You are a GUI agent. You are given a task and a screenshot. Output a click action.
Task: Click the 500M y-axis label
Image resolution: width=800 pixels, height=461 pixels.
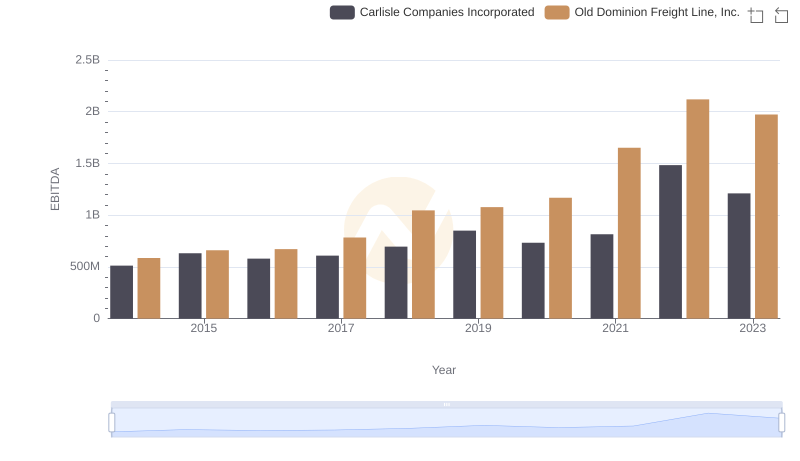point(85,266)
